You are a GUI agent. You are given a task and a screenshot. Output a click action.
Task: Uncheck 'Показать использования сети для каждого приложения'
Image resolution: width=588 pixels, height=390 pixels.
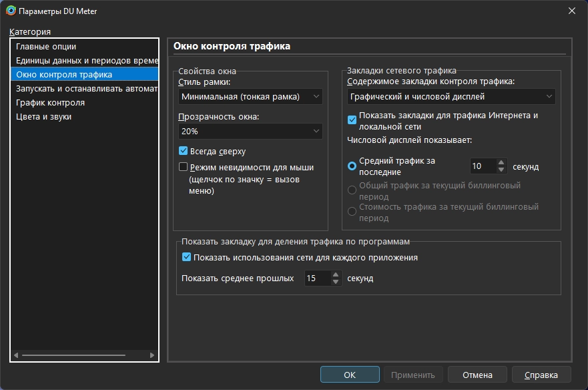(x=187, y=257)
